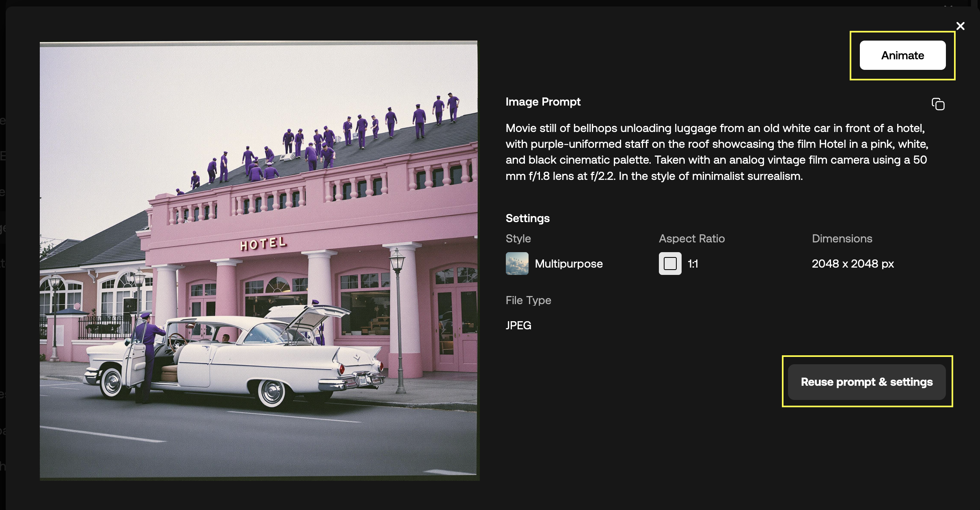Screen dimensions: 980x510
Task: Click the 'Aspect Ratio' label
Action: tap(692, 238)
